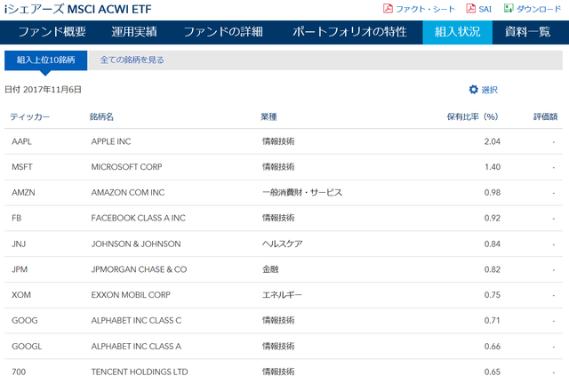Click TENCENT HOLDINGS LTD name

pos(140,372)
